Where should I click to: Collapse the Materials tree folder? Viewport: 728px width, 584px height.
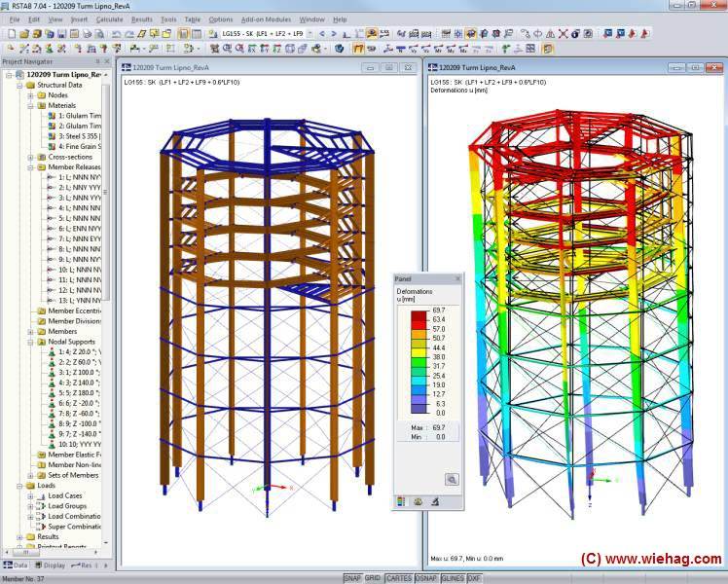coord(30,105)
